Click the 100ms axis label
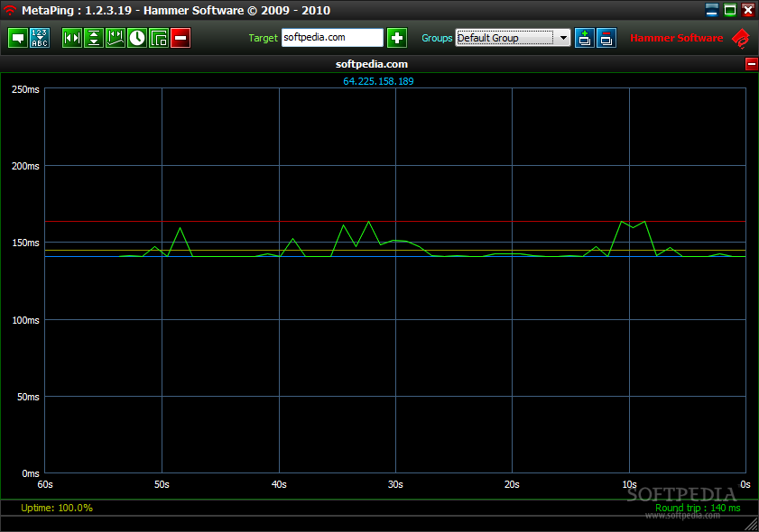Screen dimensions: 759x532 pyautogui.click(x=25, y=320)
